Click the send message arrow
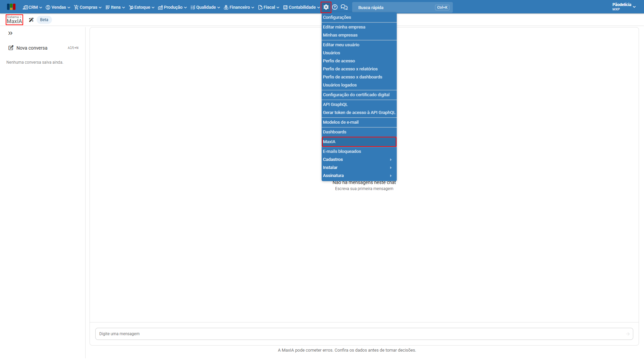This screenshot has height=362, width=644. tap(628, 334)
